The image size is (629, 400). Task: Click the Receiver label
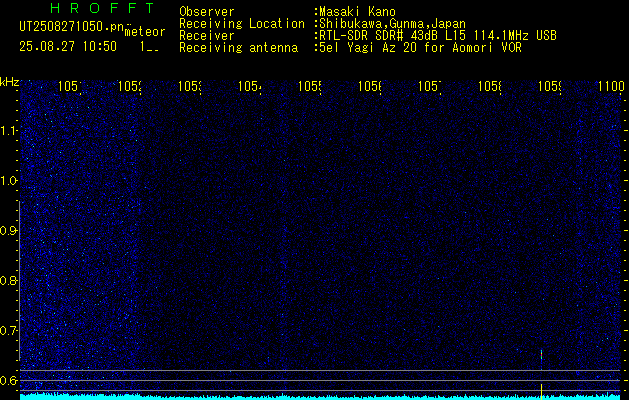[207, 36]
